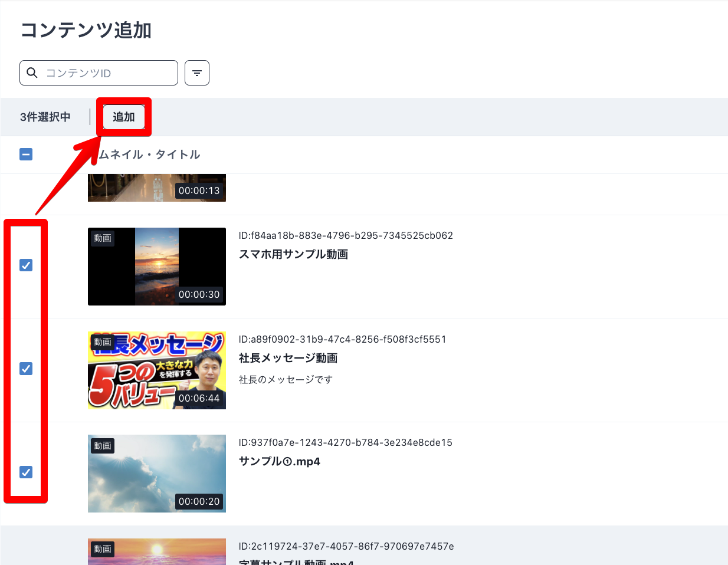Click the 動画 badge on 社長メッセージ動画 thumbnail
728x565 pixels.
pos(102,342)
